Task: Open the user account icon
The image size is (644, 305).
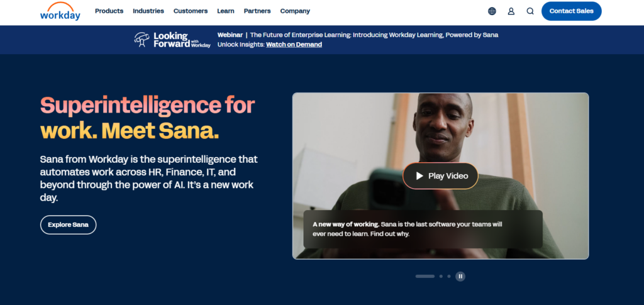Action: pos(511,11)
